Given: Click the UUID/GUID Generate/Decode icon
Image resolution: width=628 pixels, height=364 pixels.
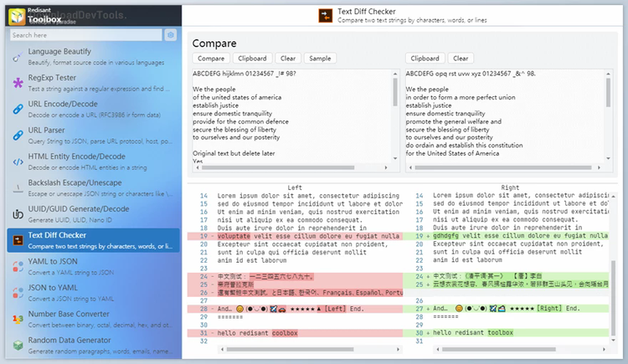Looking at the screenshot, I should (18, 214).
